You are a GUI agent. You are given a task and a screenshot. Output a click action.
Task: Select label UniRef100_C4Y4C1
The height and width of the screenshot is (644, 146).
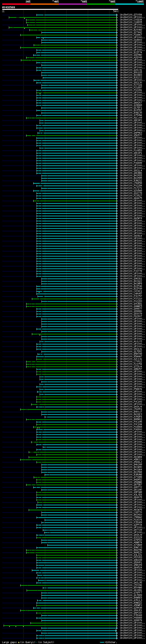[x=131, y=291]
